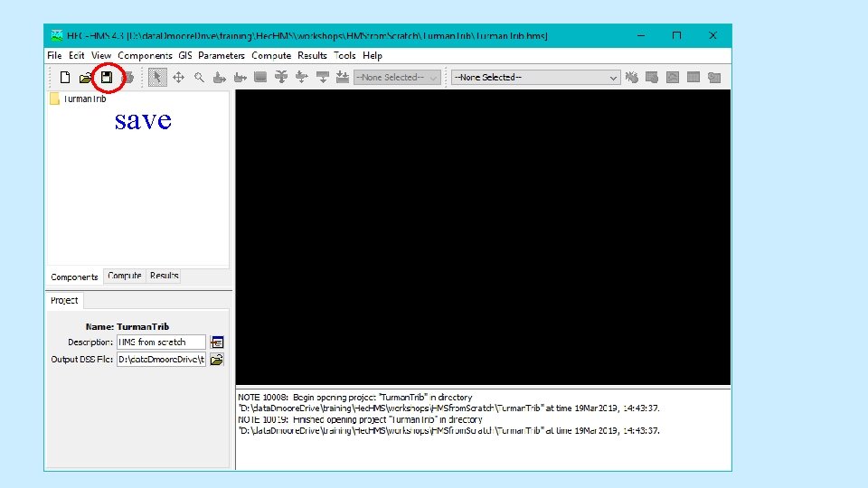This screenshot has width=868, height=488.
Task: Open the narrow disabled None Selected dropdown
Action: pos(397,78)
